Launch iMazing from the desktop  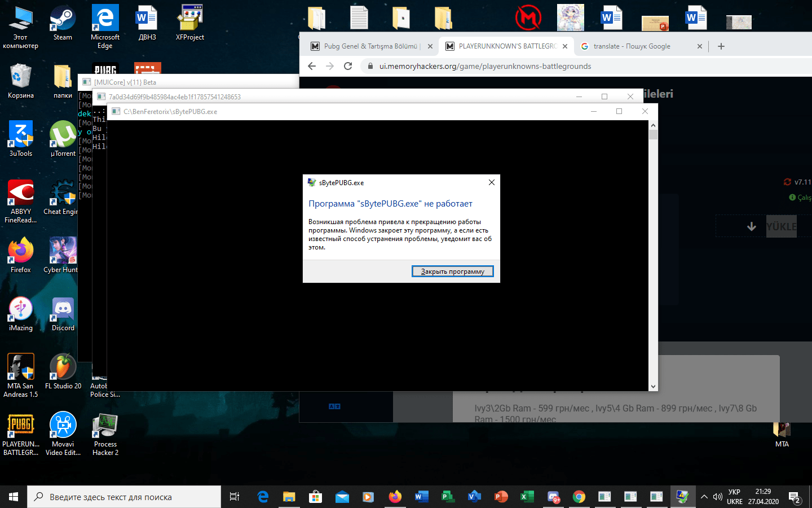21,313
